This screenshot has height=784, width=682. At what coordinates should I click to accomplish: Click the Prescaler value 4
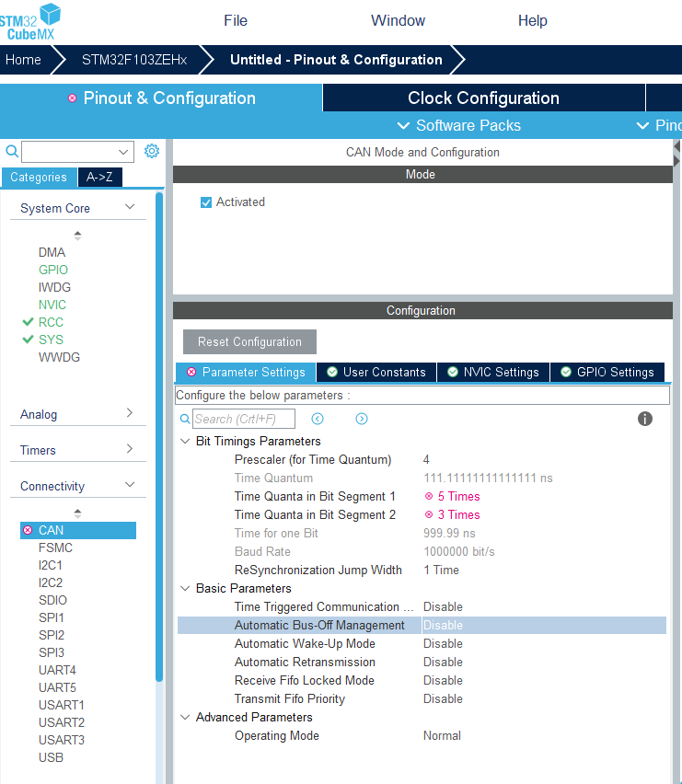pyautogui.click(x=426, y=459)
